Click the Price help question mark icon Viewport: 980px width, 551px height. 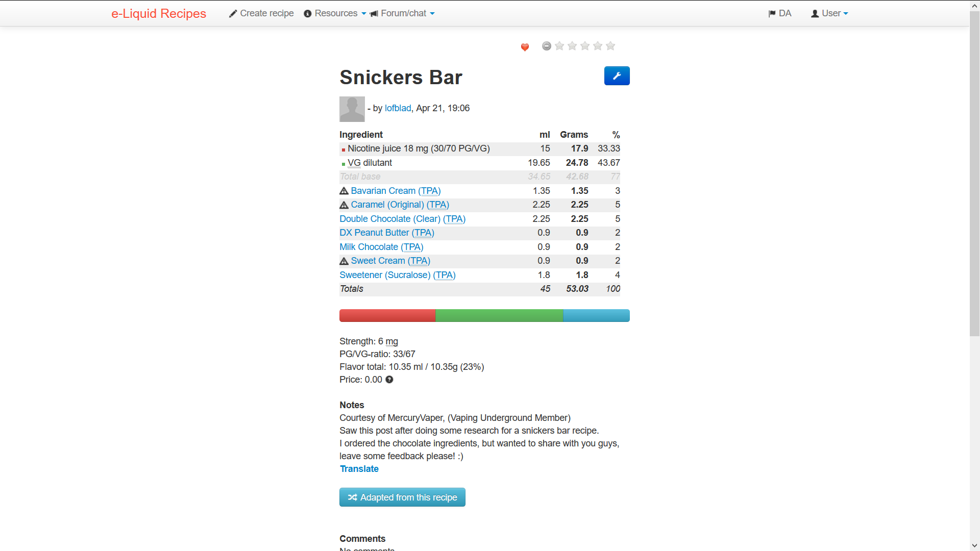(x=389, y=380)
